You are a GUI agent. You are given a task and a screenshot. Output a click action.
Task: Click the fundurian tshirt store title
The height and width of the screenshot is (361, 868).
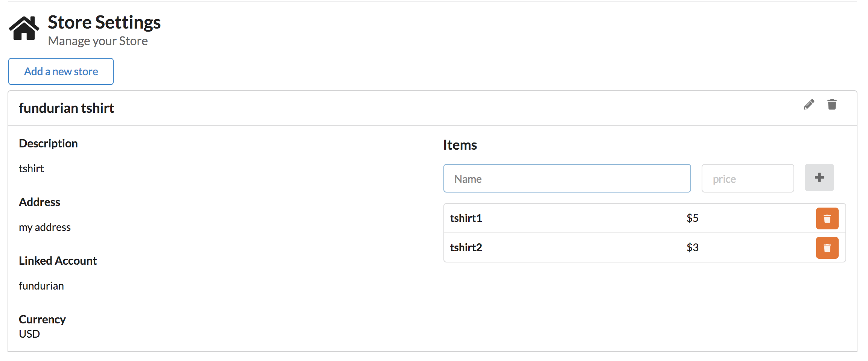coord(67,108)
